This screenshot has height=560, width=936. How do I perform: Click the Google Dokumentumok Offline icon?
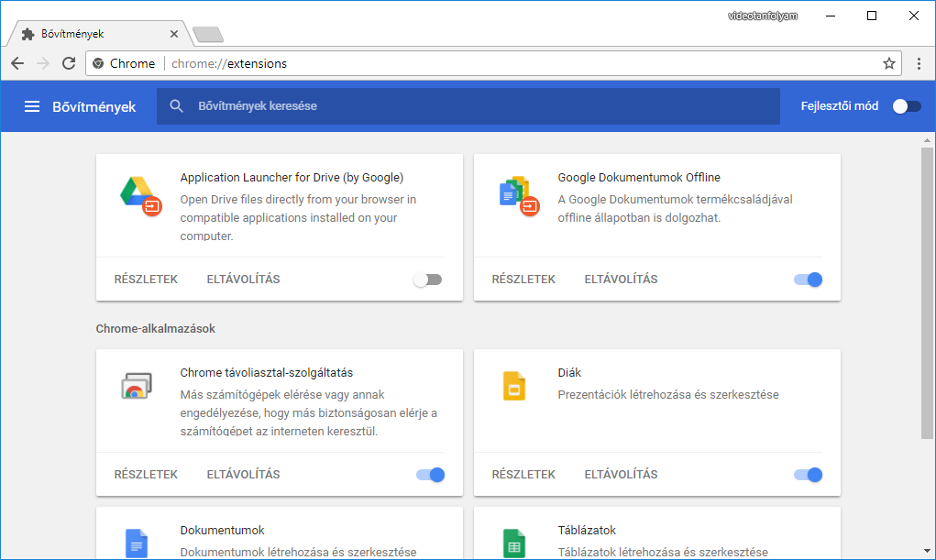pos(519,195)
